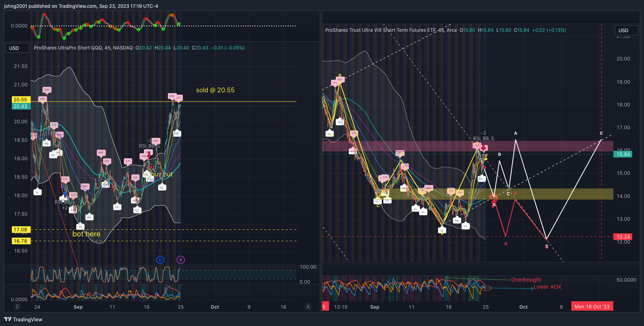Click the ProShares UltraPro Short QQQ symbol title
This screenshot has width=644, height=326.
83,48
